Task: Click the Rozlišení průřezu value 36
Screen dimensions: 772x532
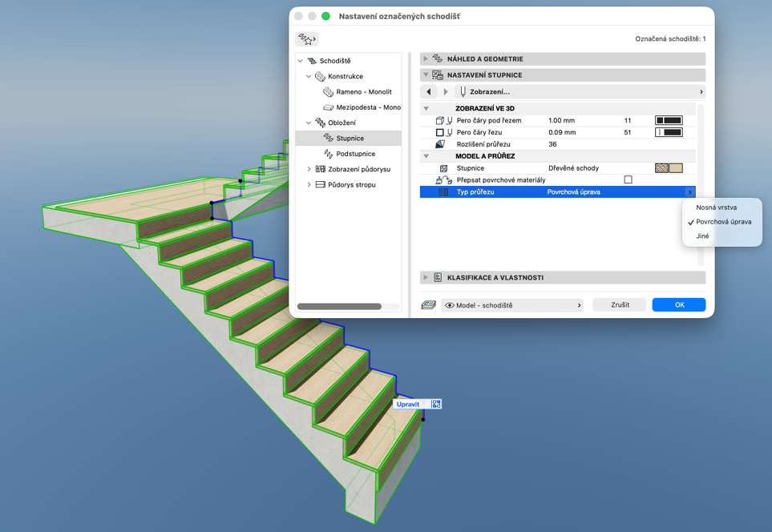Action: click(552, 144)
